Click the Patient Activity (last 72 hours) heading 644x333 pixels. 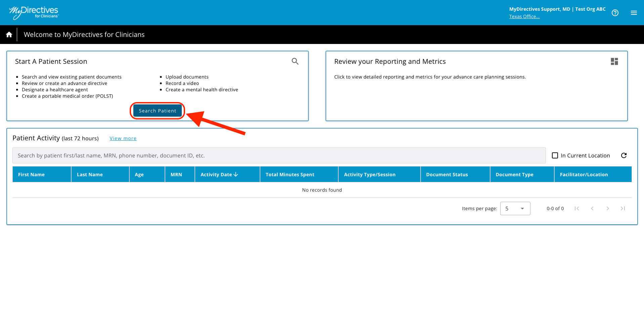55,138
